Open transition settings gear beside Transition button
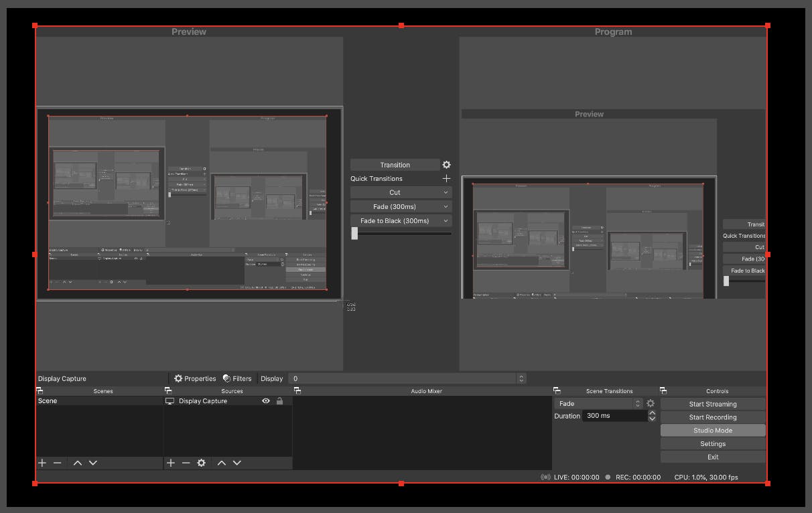Viewport: 812px width, 513px height. tap(447, 165)
